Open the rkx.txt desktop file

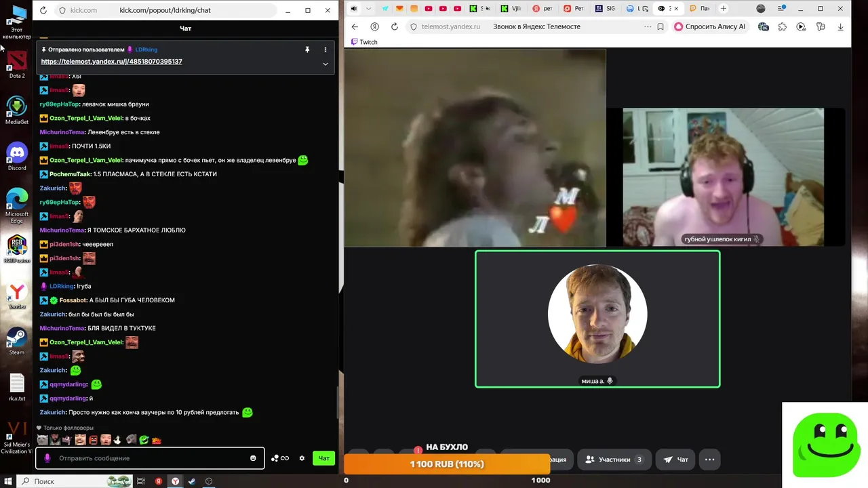[x=17, y=386]
